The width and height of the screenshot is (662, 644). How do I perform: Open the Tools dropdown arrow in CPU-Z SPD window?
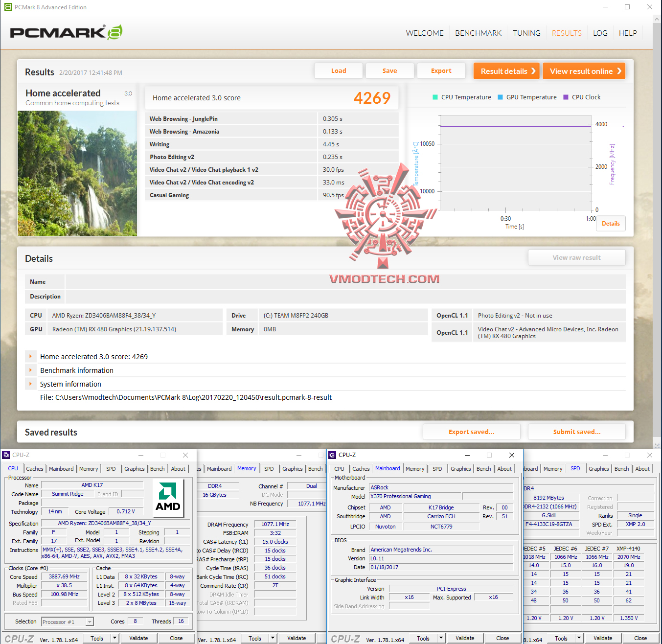(x=579, y=638)
